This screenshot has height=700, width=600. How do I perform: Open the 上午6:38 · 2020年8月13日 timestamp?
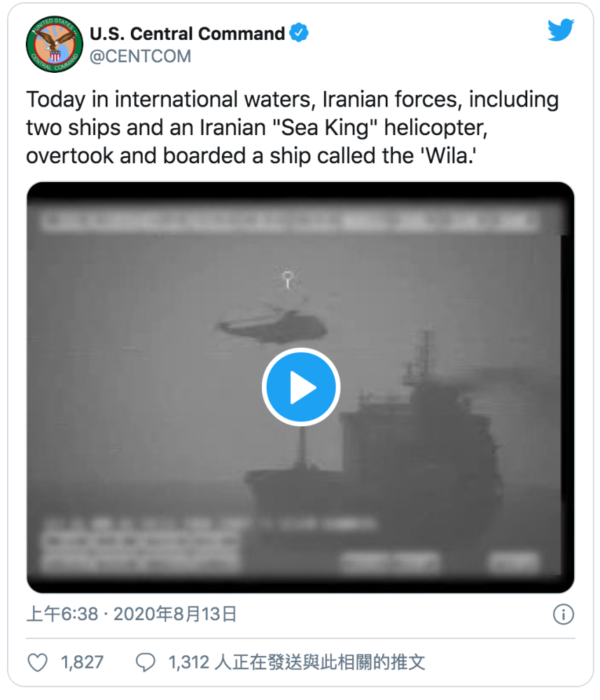pos(132,615)
